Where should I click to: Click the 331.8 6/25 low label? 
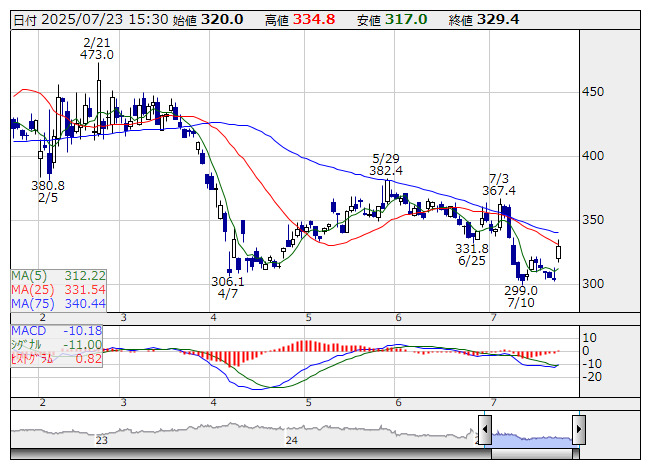(472, 255)
